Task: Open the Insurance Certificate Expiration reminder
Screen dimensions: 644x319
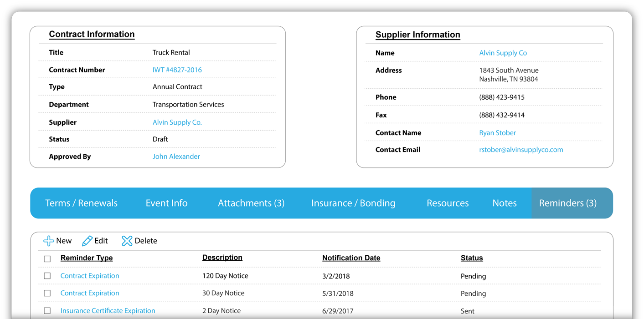Action: pyautogui.click(x=108, y=311)
